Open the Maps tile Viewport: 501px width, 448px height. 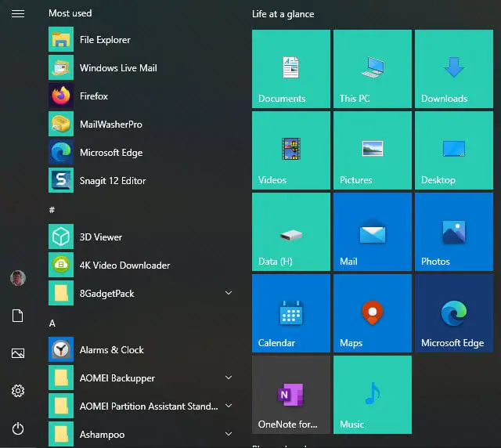click(373, 313)
